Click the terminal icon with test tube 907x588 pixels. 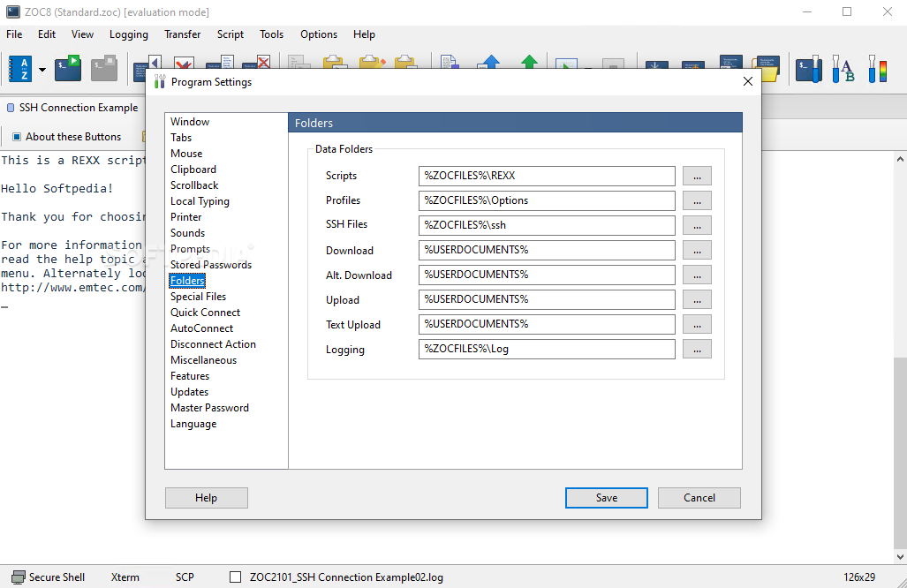coord(809,69)
